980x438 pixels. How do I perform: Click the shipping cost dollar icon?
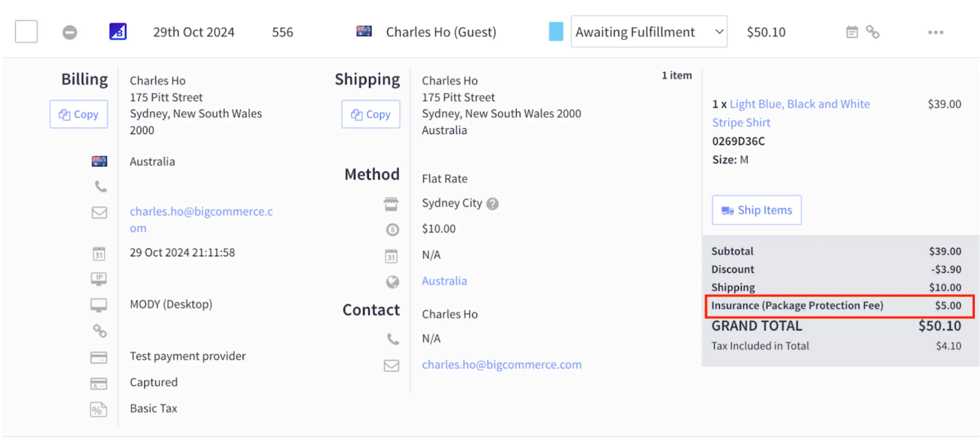[392, 229]
